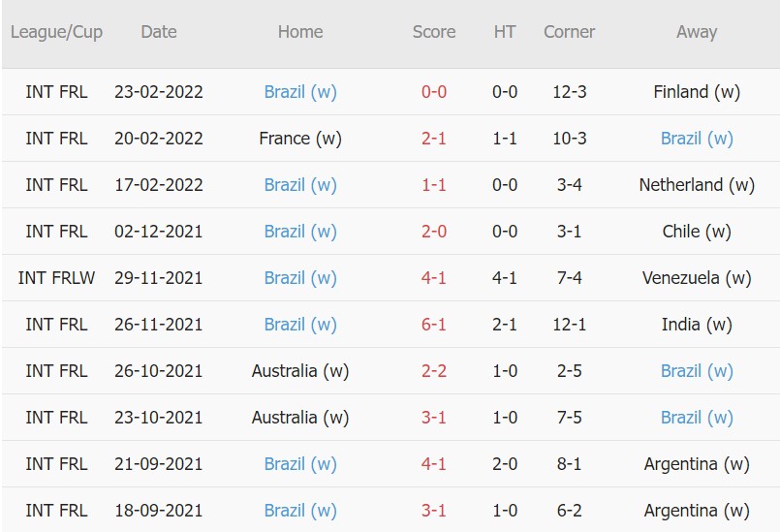Screen dimensions: 780x532
Task: Select the Finland (w) team name
Action: coord(697,92)
